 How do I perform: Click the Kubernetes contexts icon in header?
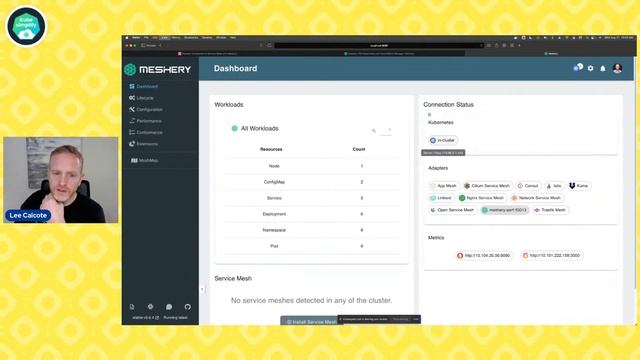pyautogui.click(x=578, y=67)
